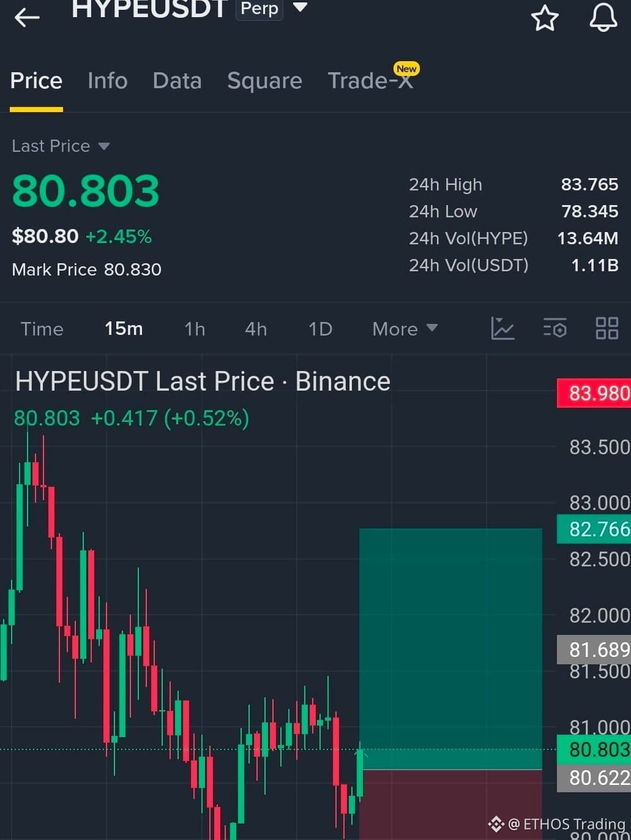Open chart settings list icon

click(555, 329)
